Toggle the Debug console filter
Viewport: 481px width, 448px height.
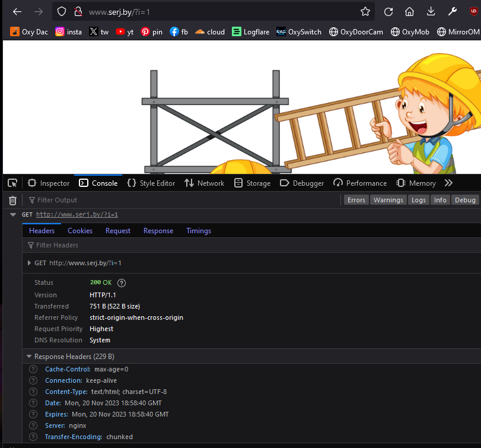[x=465, y=200]
